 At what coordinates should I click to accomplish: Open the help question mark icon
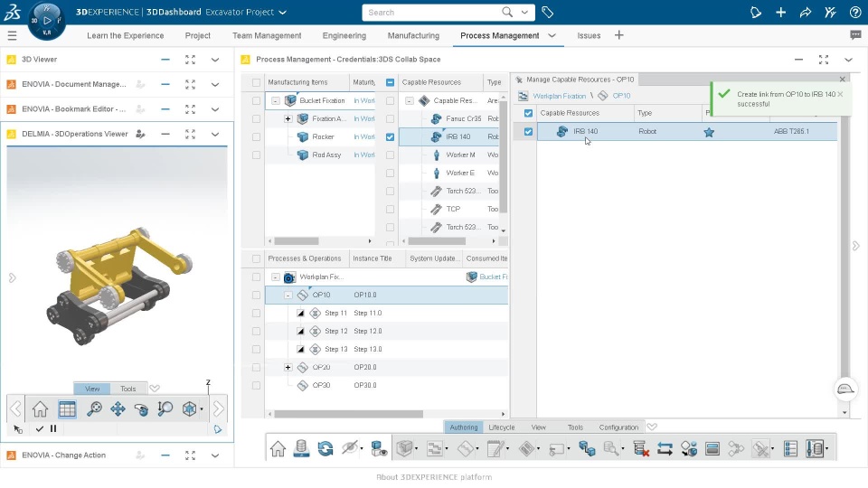(x=855, y=12)
